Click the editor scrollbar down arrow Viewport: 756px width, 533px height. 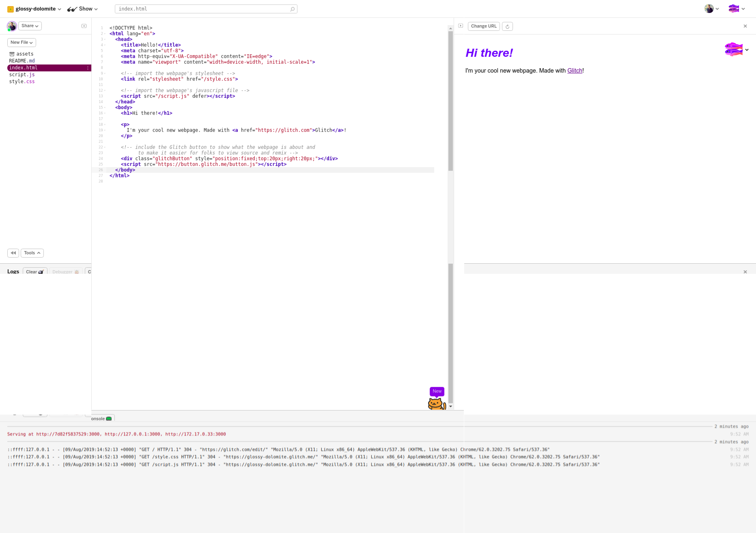(x=450, y=406)
